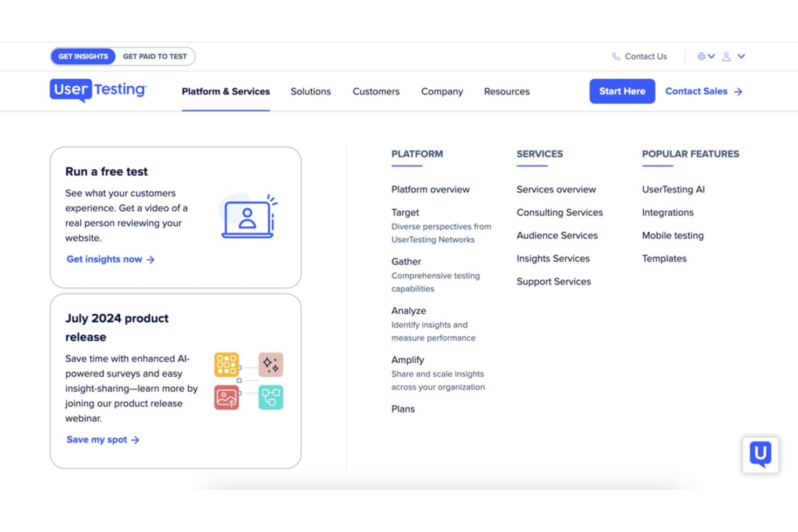Click the Run a free test heading
The width and height of the screenshot is (798, 532).
106,171
